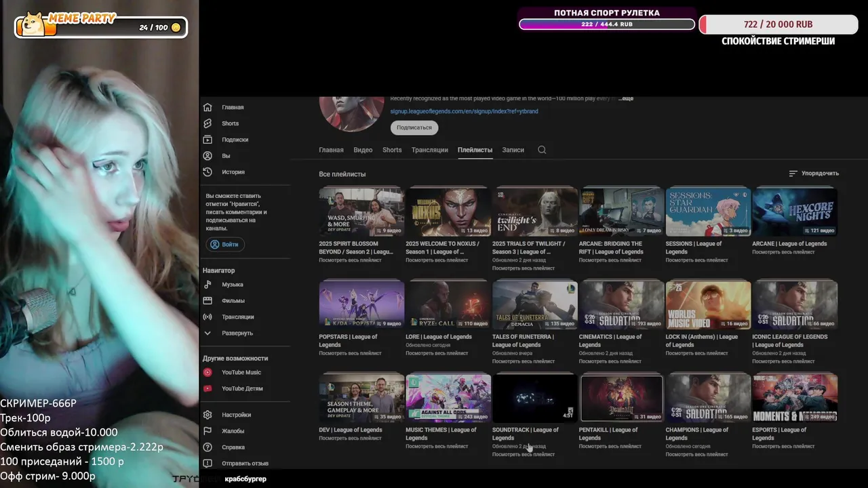Click the Навигатор section heading
Viewport: 868px width, 488px height.
218,270
